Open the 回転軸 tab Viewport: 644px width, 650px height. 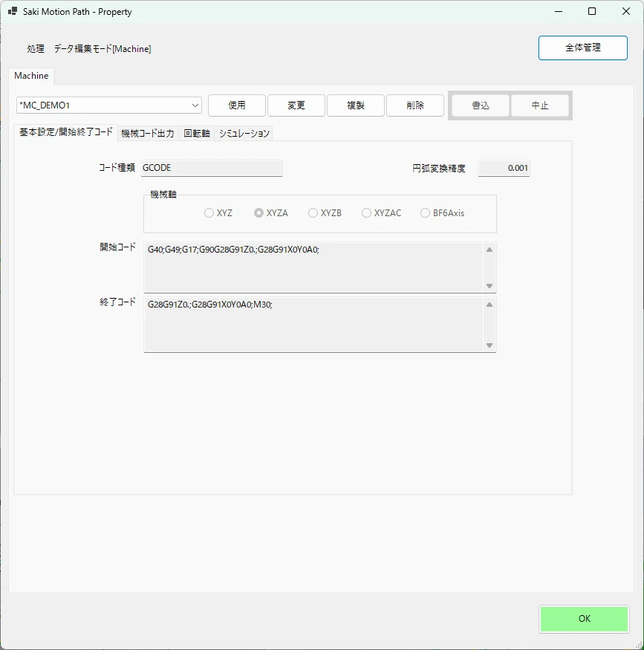(x=196, y=134)
